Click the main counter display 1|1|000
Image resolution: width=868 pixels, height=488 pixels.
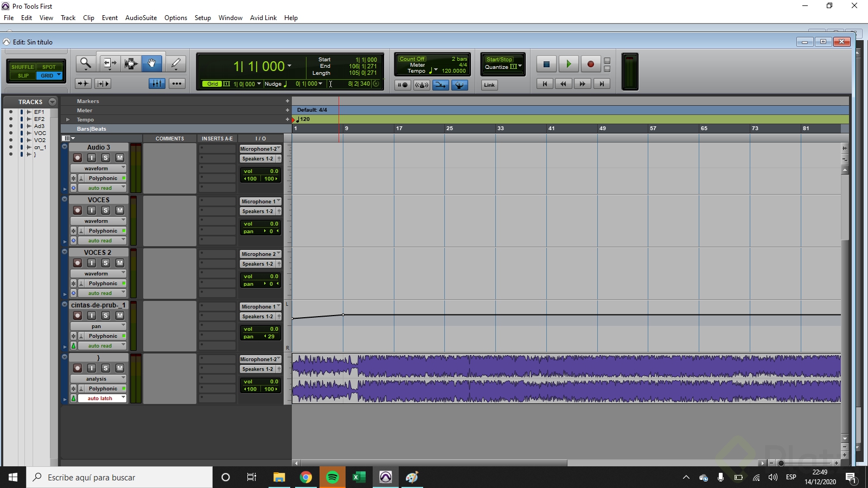(x=259, y=66)
